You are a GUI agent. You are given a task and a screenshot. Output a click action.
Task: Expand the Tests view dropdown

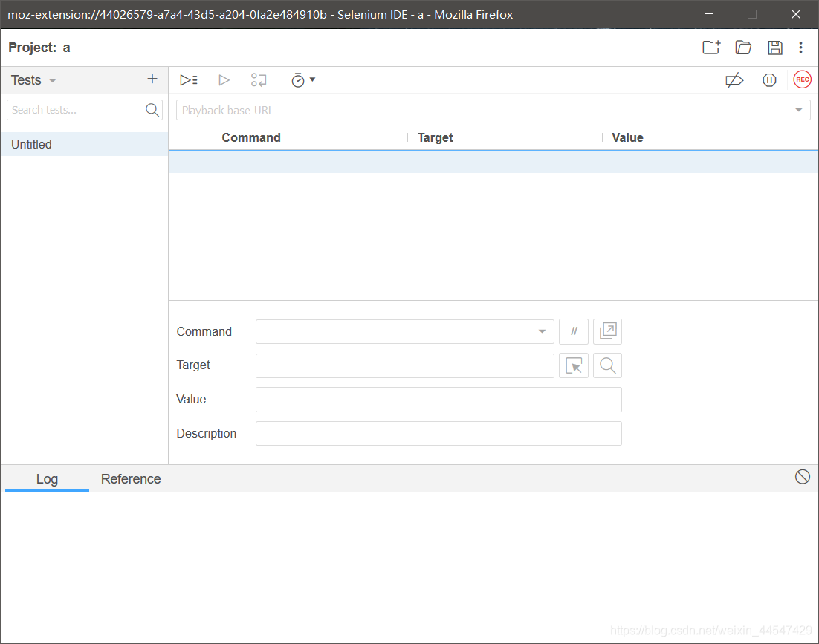(x=52, y=81)
